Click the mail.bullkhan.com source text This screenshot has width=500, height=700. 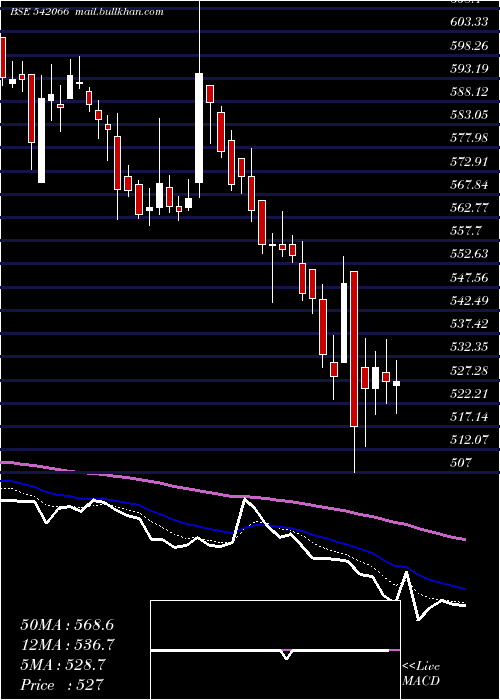119,12
